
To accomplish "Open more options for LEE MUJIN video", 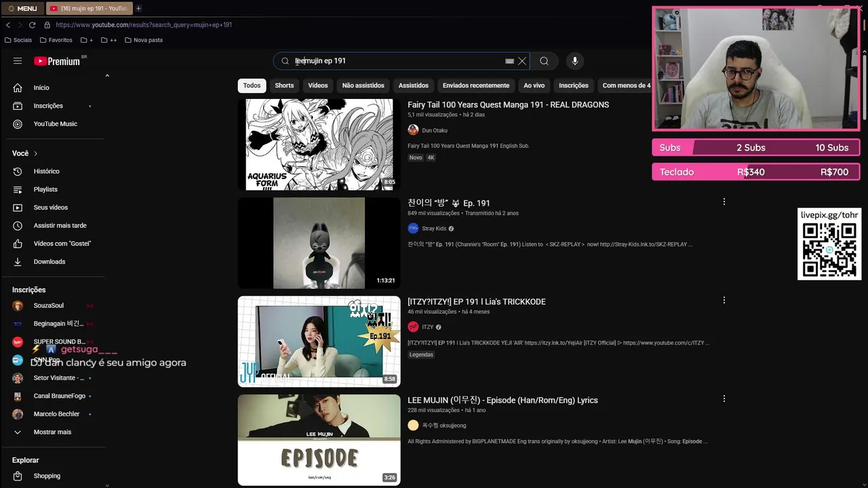I will (x=724, y=399).
